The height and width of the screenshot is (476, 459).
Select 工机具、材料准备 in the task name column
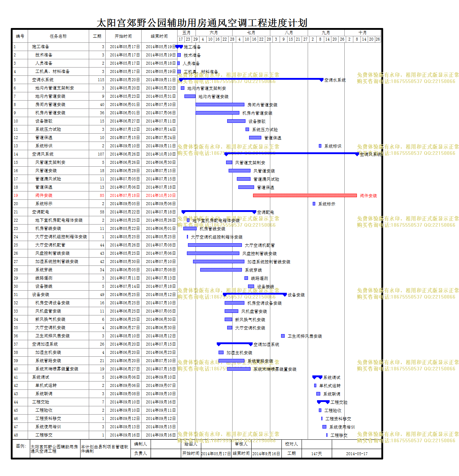(x=52, y=71)
